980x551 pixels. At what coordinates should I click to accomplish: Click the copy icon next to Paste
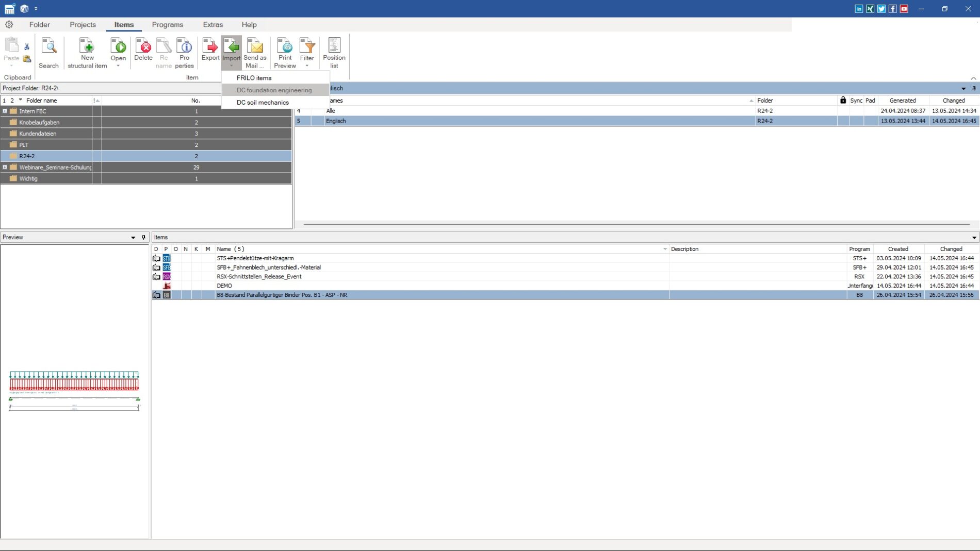click(x=27, y=59)
